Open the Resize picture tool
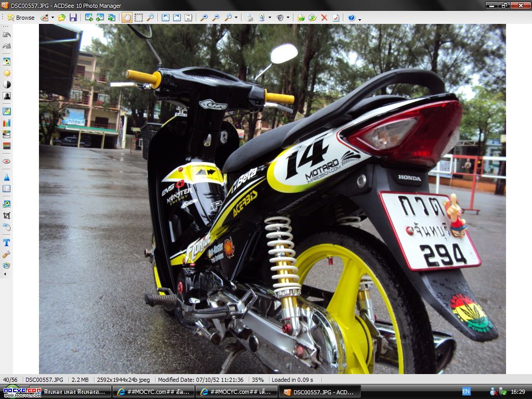Image resolution: width=532 pixels, height=399 pixels. click(6, 204)
